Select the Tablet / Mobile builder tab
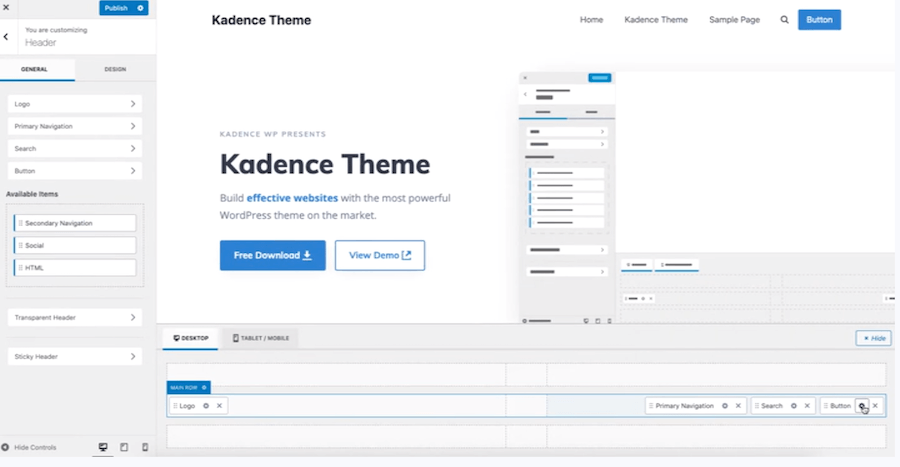This screenshot has width=900, height=467. coord(261,338)
